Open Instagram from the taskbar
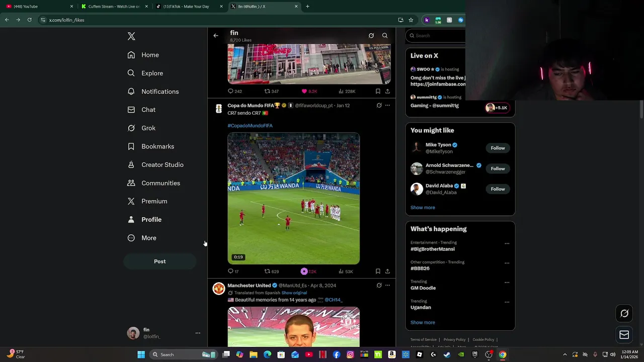The image size is (644, 362). tap(350, 354)
